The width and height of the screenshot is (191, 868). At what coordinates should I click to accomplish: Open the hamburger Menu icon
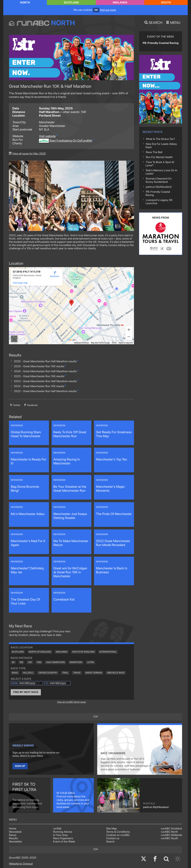(167, 23)
